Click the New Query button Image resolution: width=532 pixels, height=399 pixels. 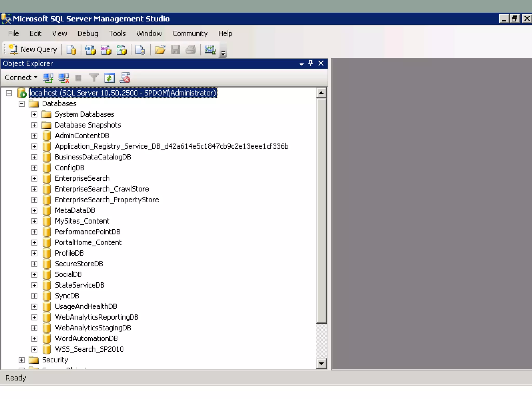(x=33, y=49)
